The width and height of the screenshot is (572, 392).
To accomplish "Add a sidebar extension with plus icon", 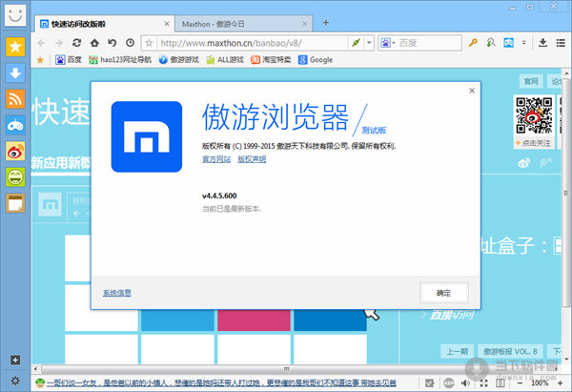I will [15, 361].
